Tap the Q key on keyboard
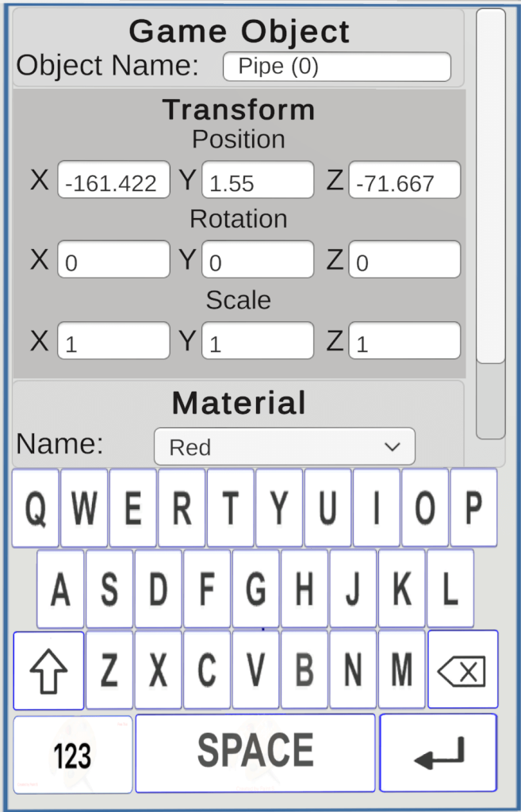The width and height of the screenshot is (521, 812). click(35, 508)
